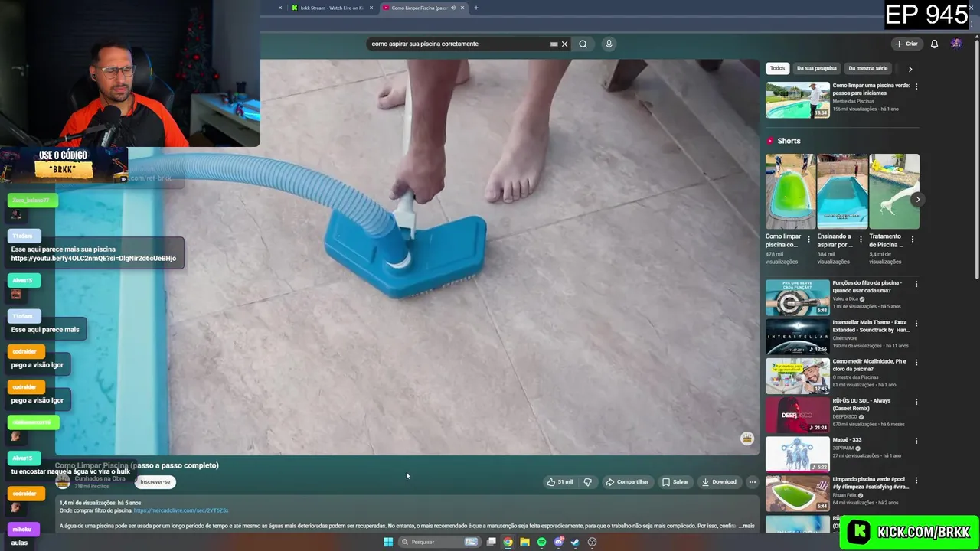
Task: Open a new browser tab
Action: coord(476,8)
